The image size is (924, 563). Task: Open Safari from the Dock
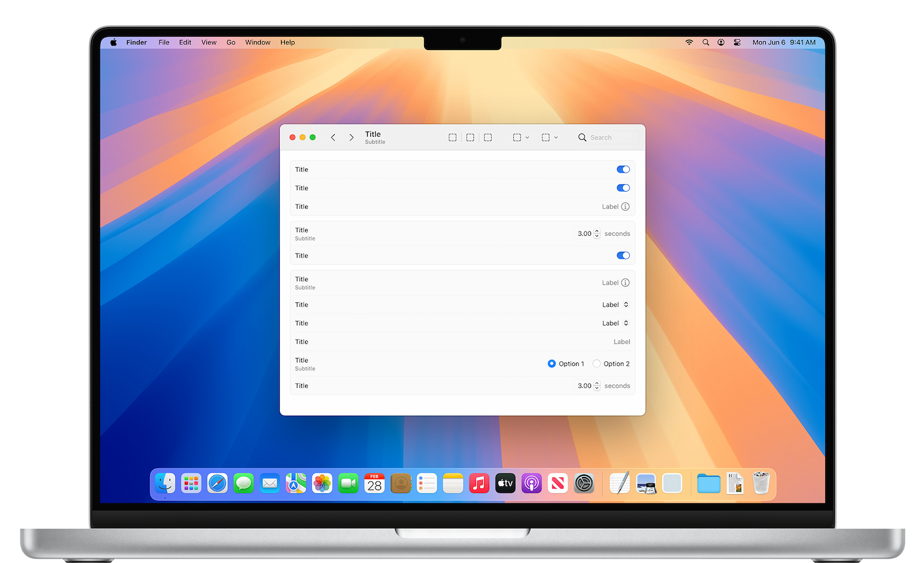[217, 484]
